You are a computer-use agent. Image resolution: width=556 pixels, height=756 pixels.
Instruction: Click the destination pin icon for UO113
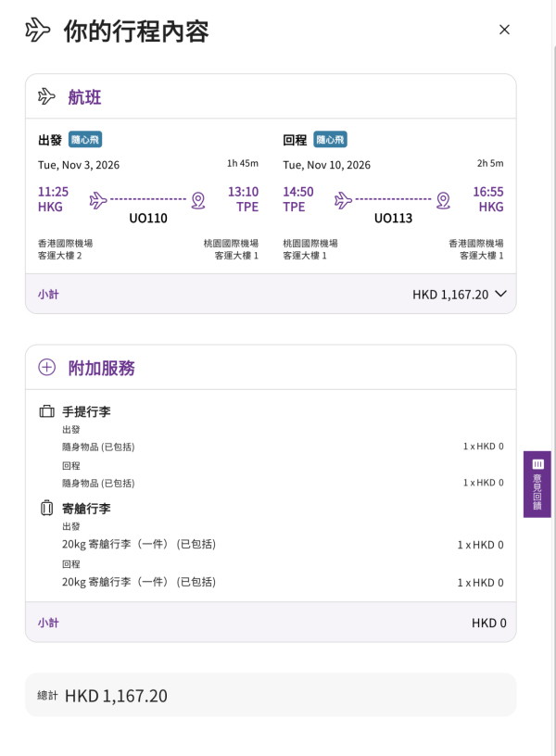click(443, 200)
